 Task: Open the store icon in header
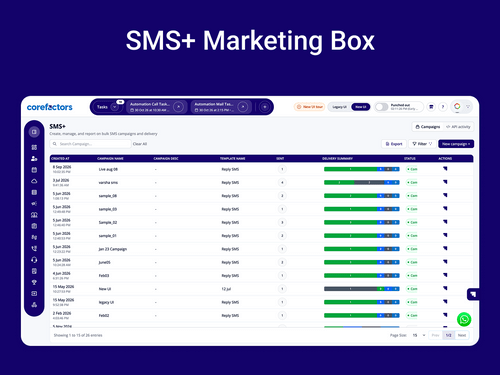[x=431, y=107]
